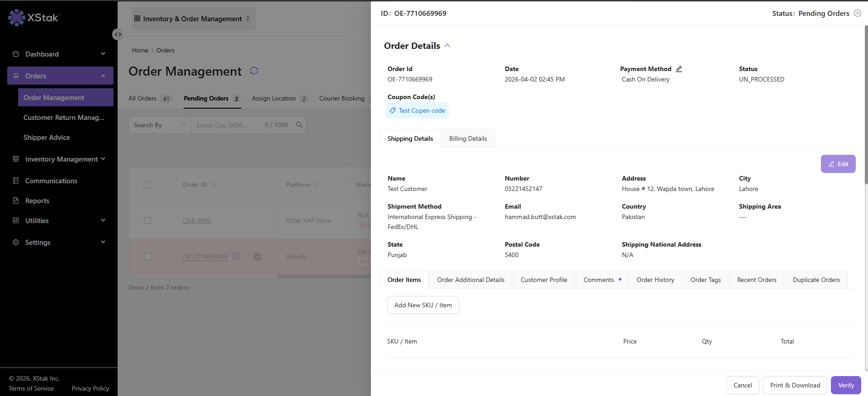Image resolution: width=868 pixels, height=396 pixels.
Task: Collapse the Order Details section chevron
Action: pyautogui.click(x=447, y=46)
